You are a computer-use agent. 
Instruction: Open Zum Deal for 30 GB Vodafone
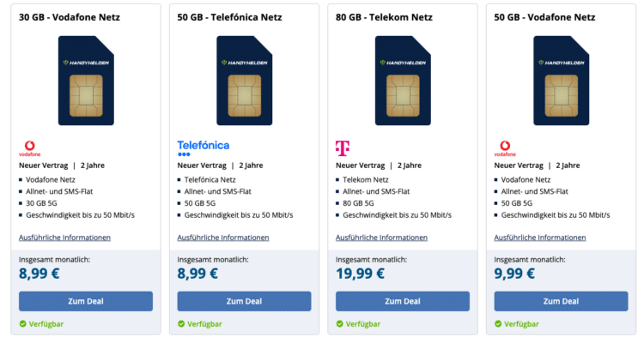86,301
